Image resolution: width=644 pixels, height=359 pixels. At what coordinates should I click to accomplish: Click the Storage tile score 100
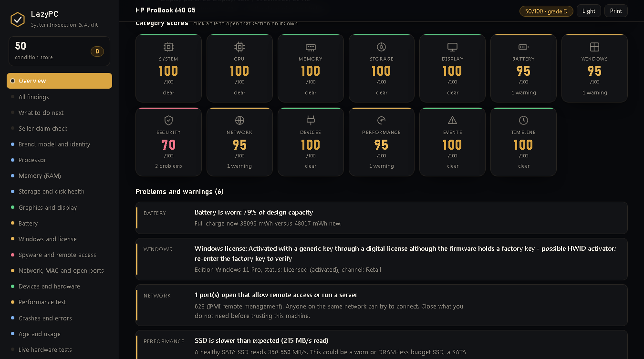tap(381, 68)
